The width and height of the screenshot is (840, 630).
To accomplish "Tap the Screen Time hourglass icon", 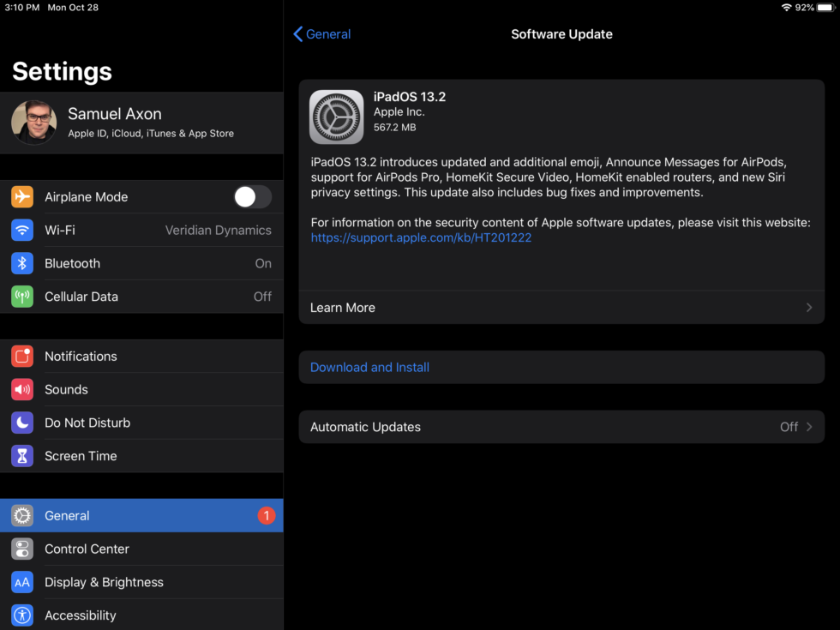I will (x=22, y=456).
